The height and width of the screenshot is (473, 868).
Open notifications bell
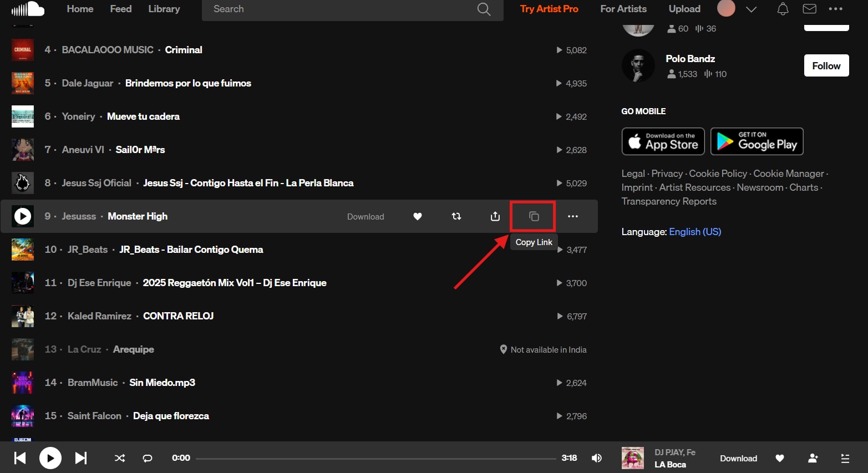(783, 9)
